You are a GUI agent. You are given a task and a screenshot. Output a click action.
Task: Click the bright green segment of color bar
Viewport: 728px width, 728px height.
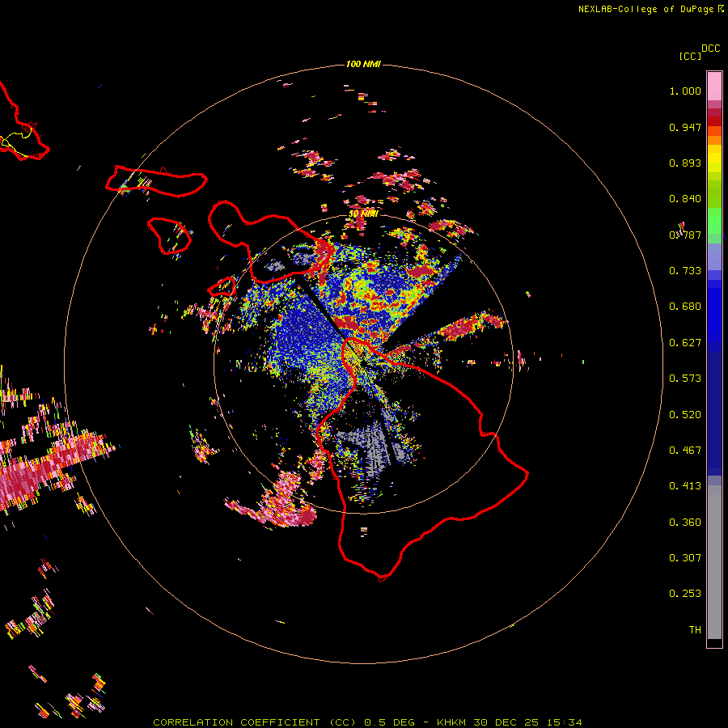point(714,221)
